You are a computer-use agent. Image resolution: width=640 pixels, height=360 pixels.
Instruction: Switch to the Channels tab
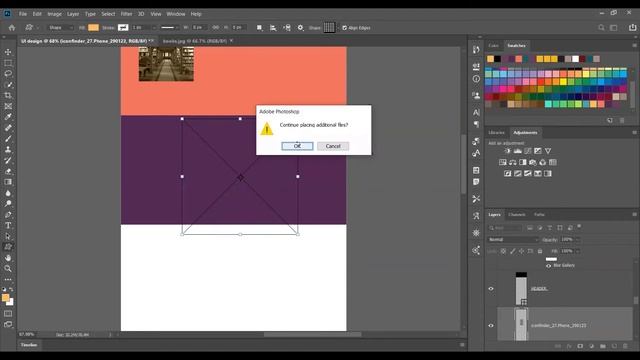coord(517,214)
